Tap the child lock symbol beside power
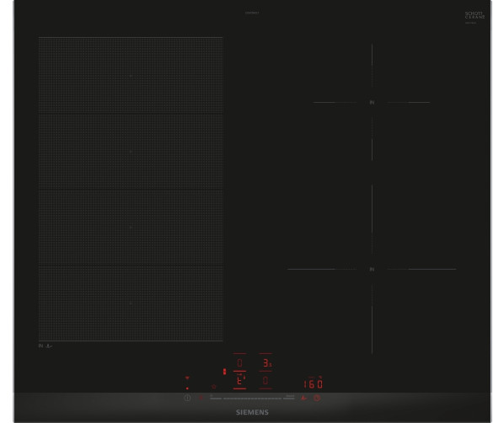This screenshot has height=423, width=504. (201, 398)
